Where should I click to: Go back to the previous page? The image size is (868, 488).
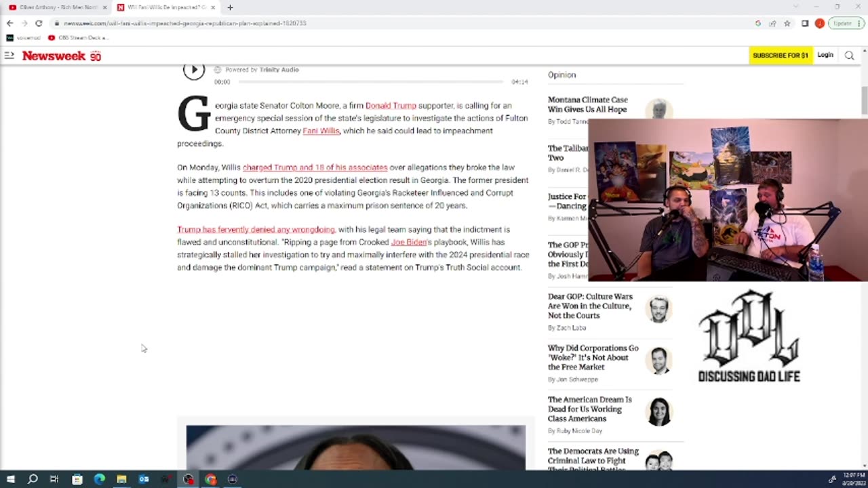(9, 23)
